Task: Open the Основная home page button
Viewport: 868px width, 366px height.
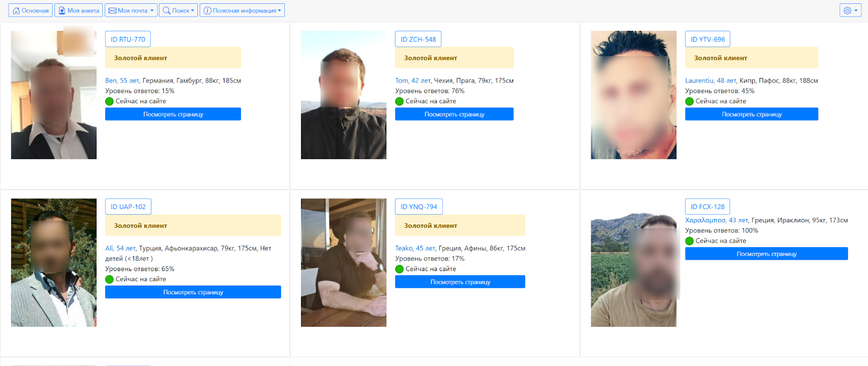Action: (30, 10)
